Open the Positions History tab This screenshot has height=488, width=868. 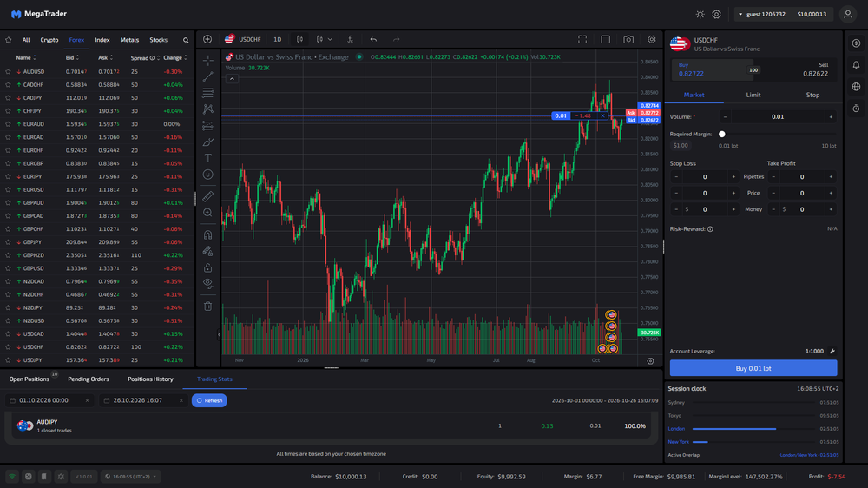click(x=150, y=379)
